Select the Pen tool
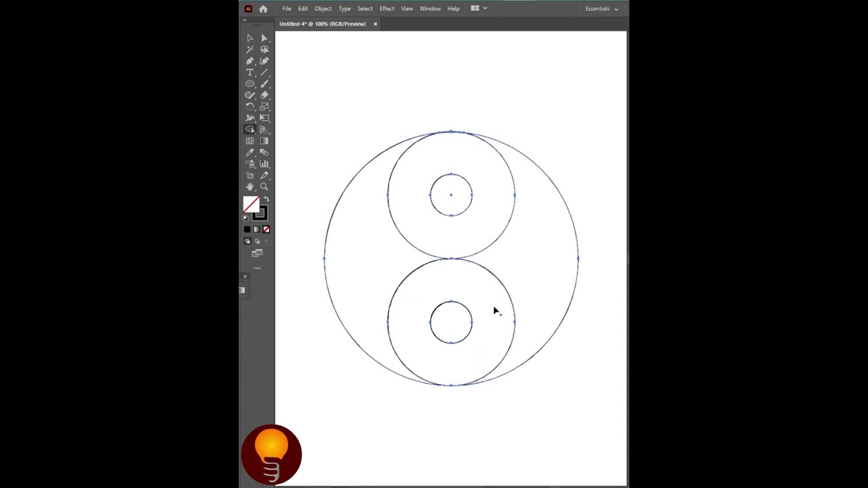 [250, 61]
